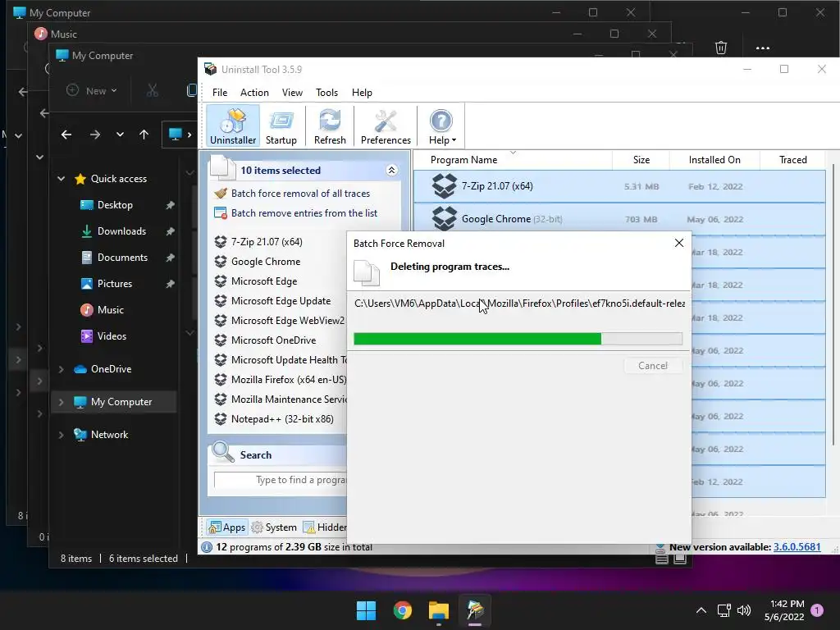The image size is (840, 630).
Task: Click Uninstall Tool icon in the taskbar
Action: tap(475, 610)
